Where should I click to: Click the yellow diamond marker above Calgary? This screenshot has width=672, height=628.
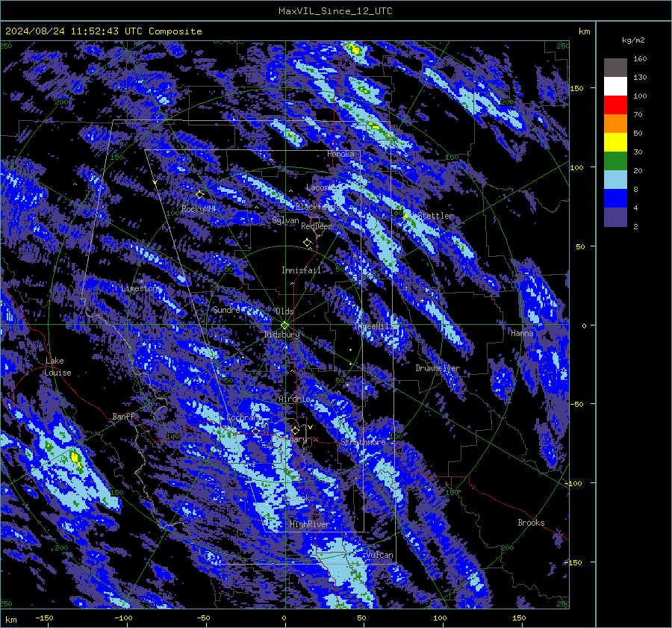[x=295, y=430]
